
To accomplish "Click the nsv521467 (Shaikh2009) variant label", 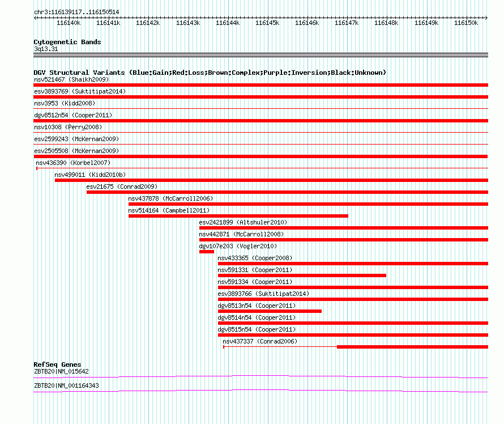I will tap(71, 79).
